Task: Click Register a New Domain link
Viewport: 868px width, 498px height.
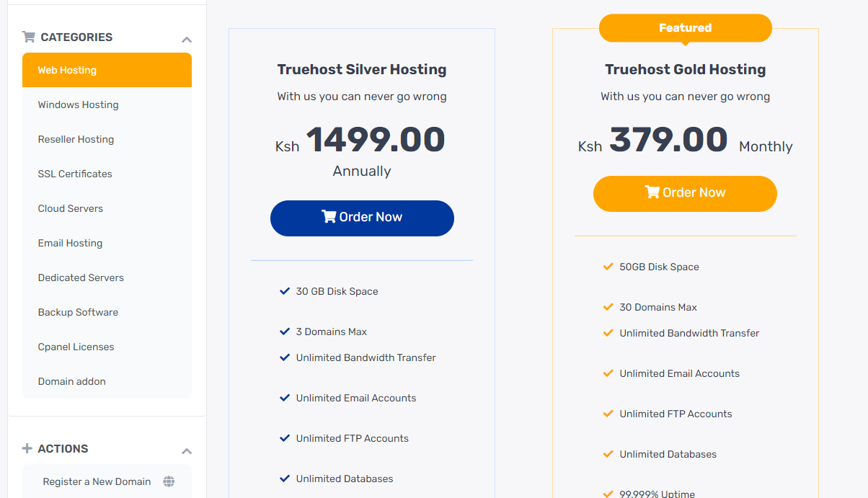Action: [x=97, y=481]
